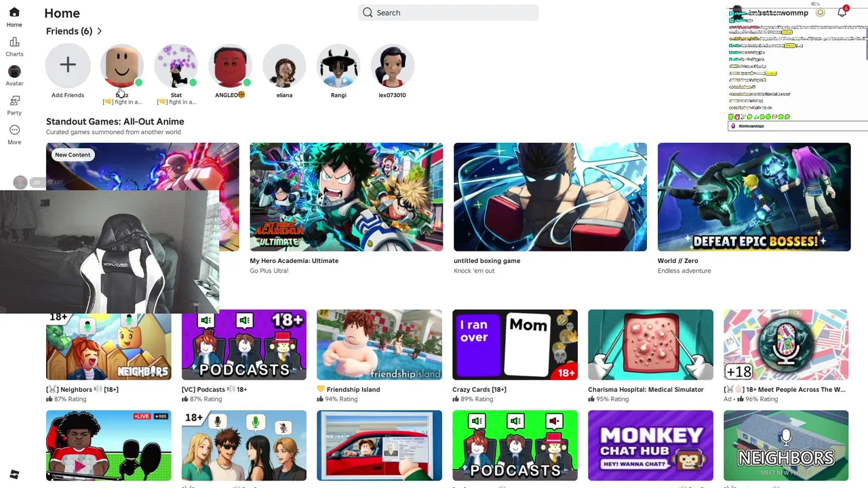Click the search magnifier icon
The height and width of the screenshot is (488, 868).
[x=368, y=12]
